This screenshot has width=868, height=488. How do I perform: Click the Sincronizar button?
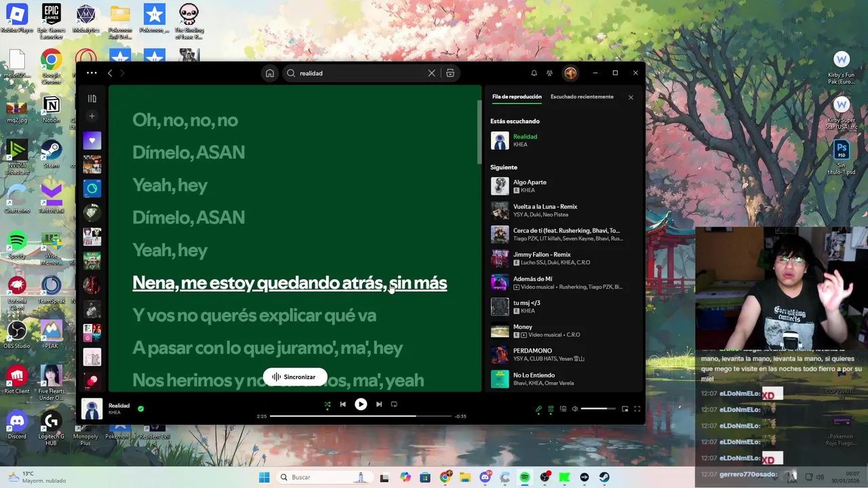pyautogui.click(x=294, y=377)
